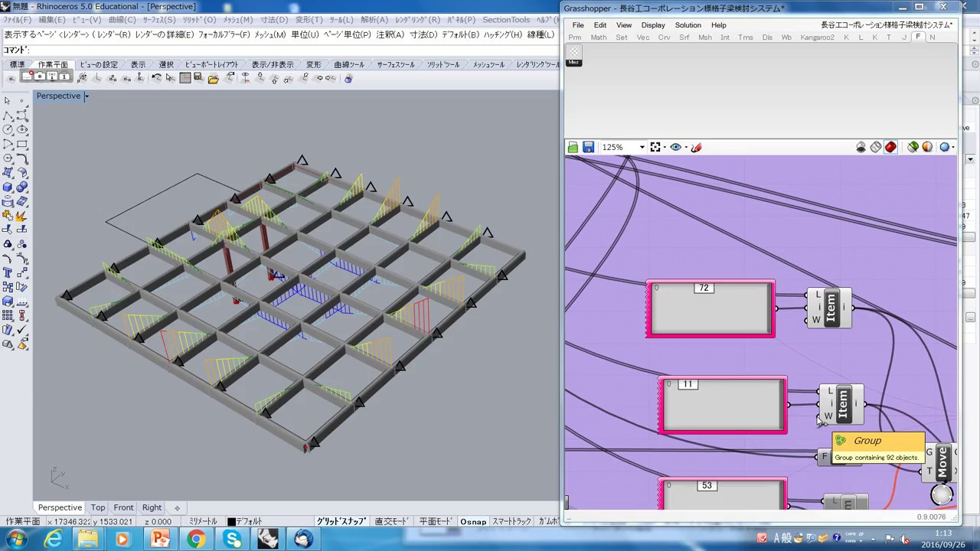
Task: Click the Item component in the 72 panel row
Action: point(831,308)
